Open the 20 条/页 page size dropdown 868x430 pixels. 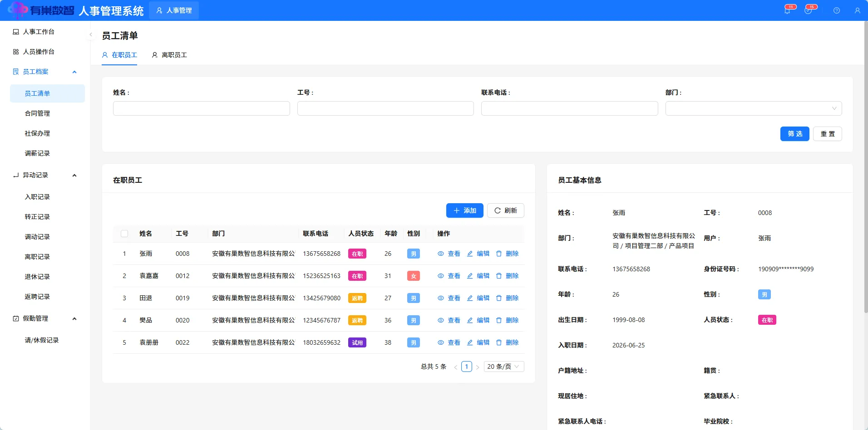tap(504, 366)
